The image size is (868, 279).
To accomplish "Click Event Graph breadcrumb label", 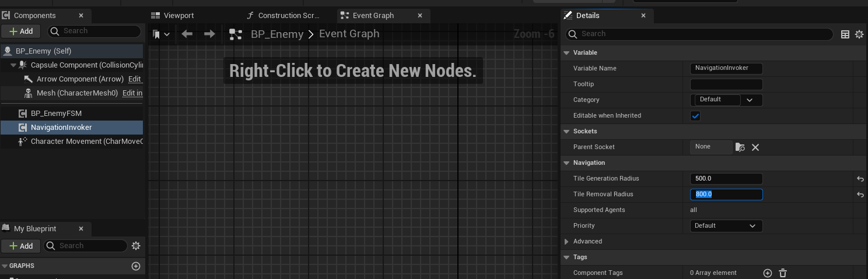I will [349, 34].
